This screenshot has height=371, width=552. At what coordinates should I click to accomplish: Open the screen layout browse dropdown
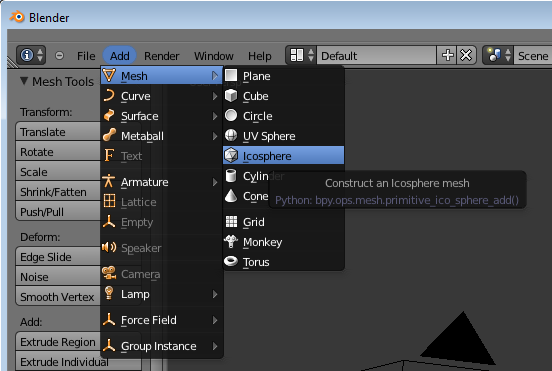(x=301, y=55)
